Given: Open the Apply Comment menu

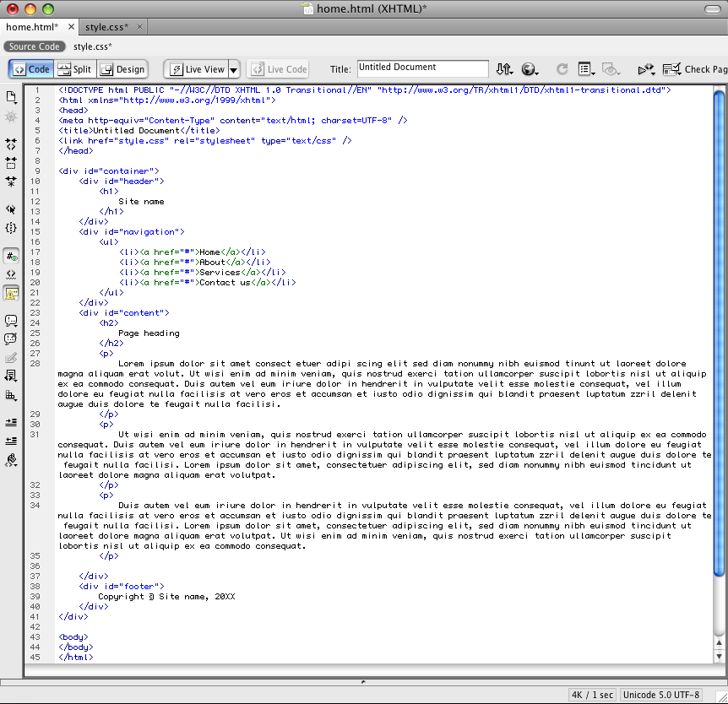Looking at the screenshot, I should tap(11, 321).
